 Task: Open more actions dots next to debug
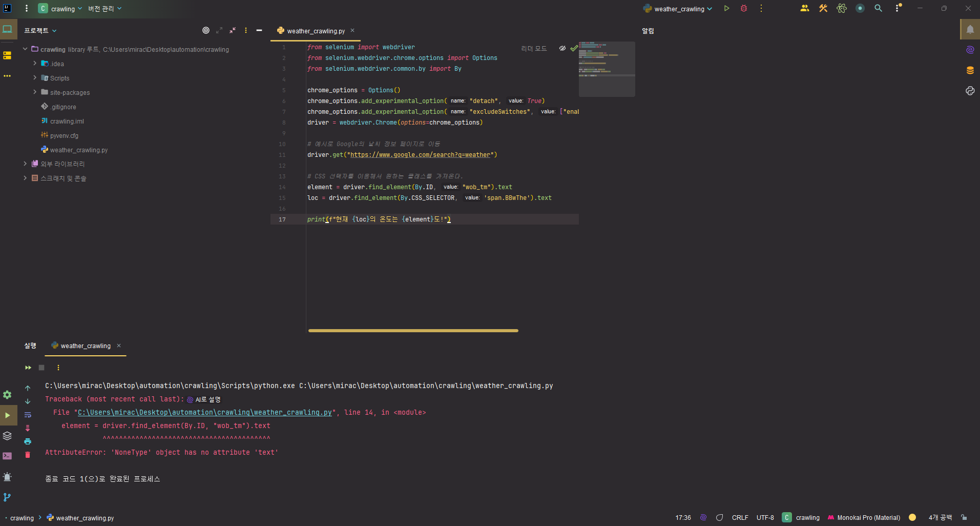[x=761, y=8]
